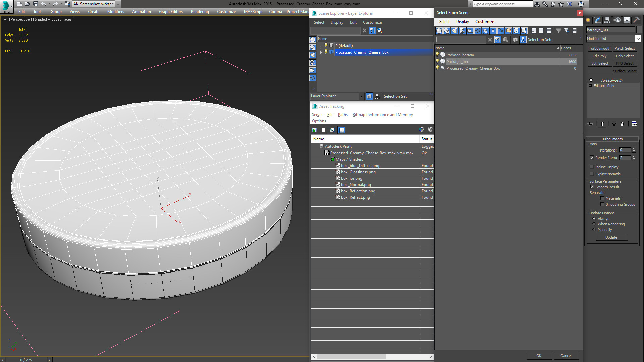Expand Processed_Creamy_Cheese_Box layer arrow
The width and height of the screenshot is (644, 362).
coord(321,52)
